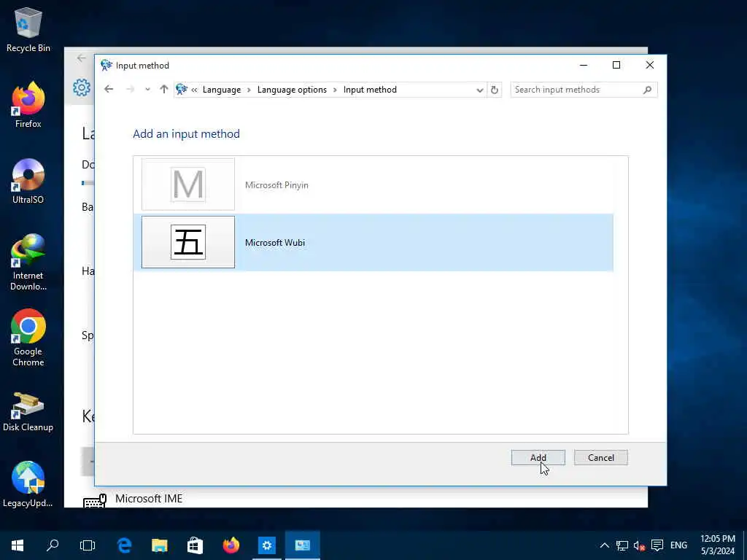Viewport: 747px width, 560px height.
Task: Click the network tray icon
Action: pos(622,545)
